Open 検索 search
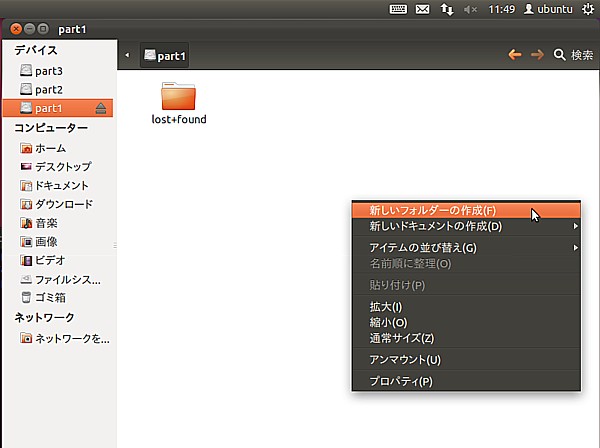Screen dimensions: 600x448 (x=573, y=55)
